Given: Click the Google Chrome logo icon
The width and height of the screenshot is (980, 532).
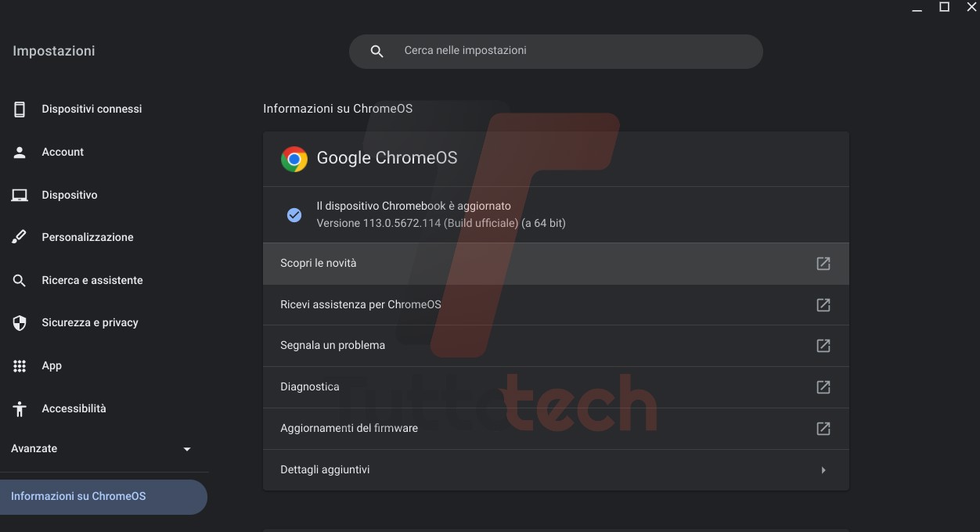Looking at the screenshot, I should pyautogui.click(x=294, y=159).
